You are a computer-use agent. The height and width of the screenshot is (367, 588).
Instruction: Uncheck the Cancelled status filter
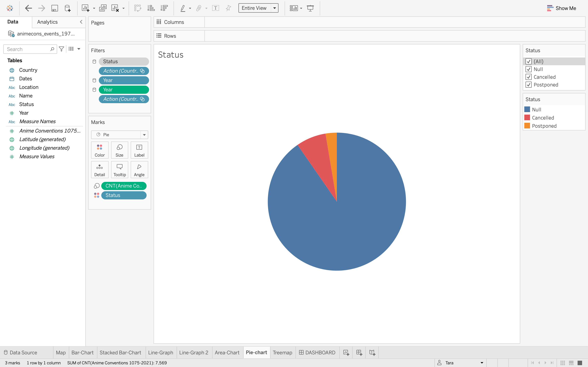pyautogui.click(x=528, y=77)
